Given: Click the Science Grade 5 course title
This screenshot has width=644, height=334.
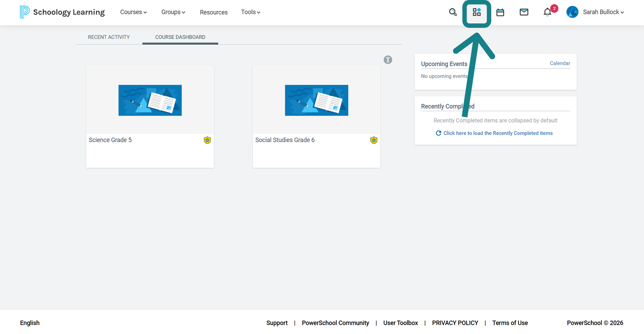Looking at the screenshot, I should tap(110, 140).
